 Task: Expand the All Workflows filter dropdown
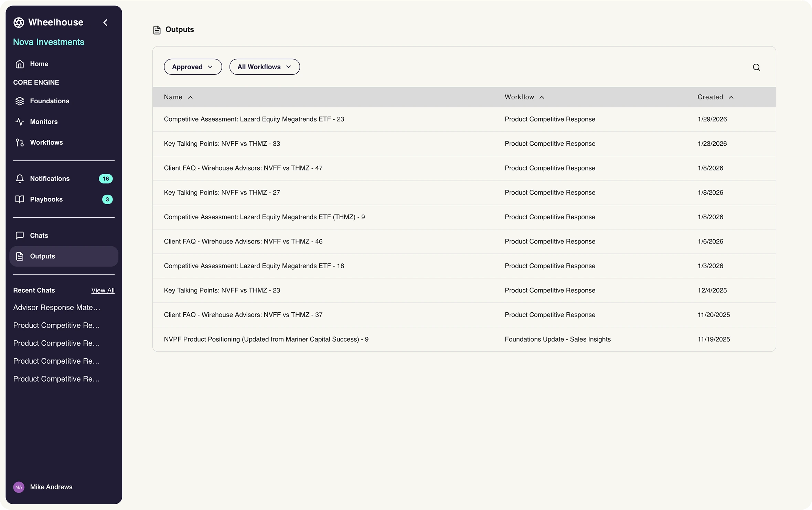click(x=264, y=67)
